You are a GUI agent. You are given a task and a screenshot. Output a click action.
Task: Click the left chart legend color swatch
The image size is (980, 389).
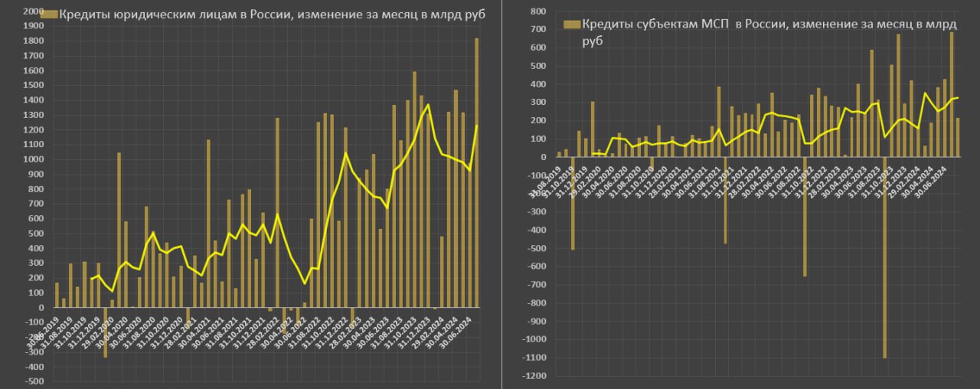(50, 15)
